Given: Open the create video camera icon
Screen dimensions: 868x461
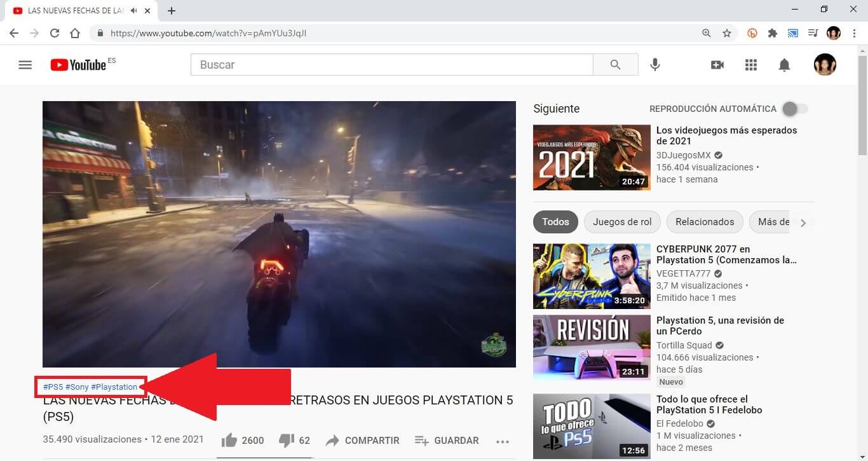Looking at the screenshot, I should tap(717, 64).
